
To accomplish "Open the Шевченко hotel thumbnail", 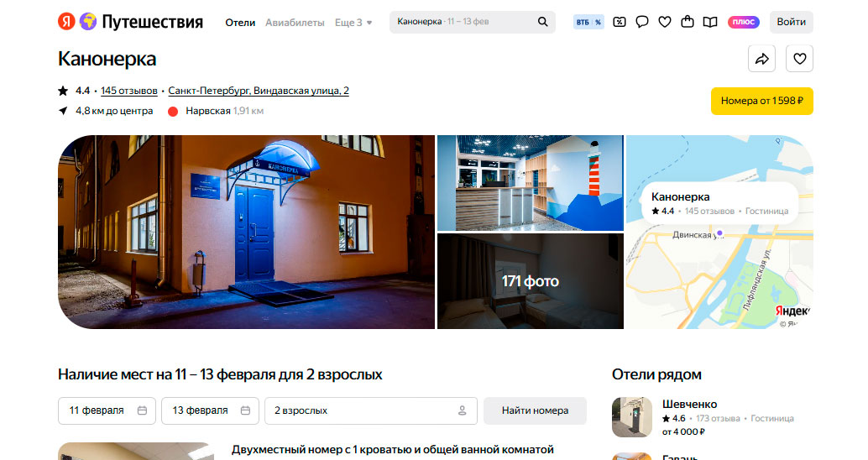I will pyautogui.click(x=632, y=417).
